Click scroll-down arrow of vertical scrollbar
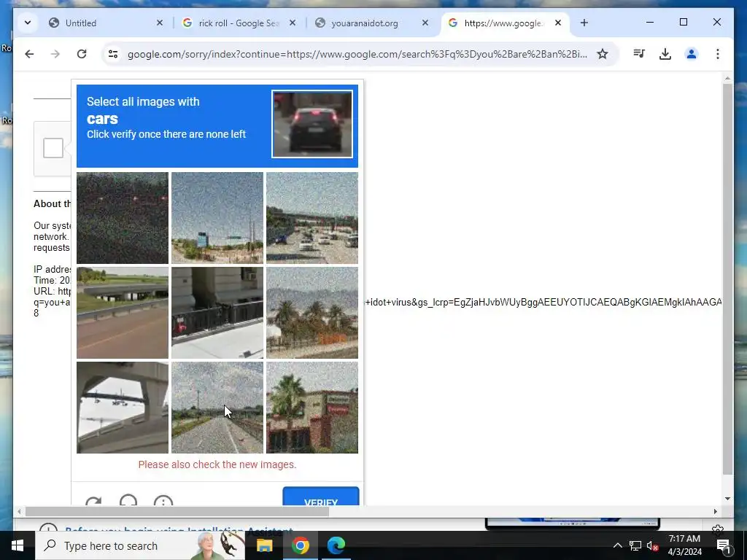Image resolution: width=747 pixels, height=560 pixels. pos(727,499)
